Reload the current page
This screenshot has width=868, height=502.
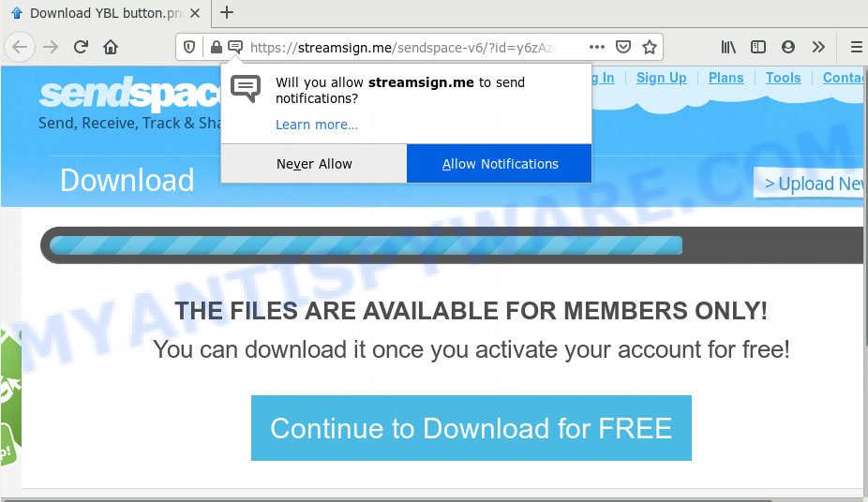[81, 47]
